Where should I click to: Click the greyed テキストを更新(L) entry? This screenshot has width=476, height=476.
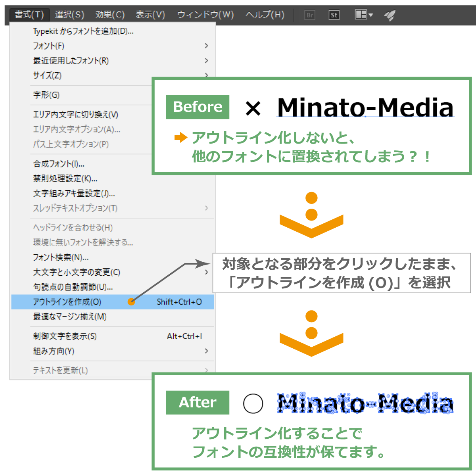pyautogui.click(x=112, y=370)
